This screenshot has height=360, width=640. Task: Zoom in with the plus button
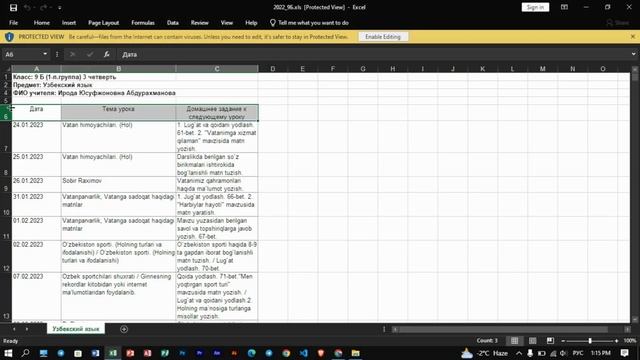coord(616,341)
